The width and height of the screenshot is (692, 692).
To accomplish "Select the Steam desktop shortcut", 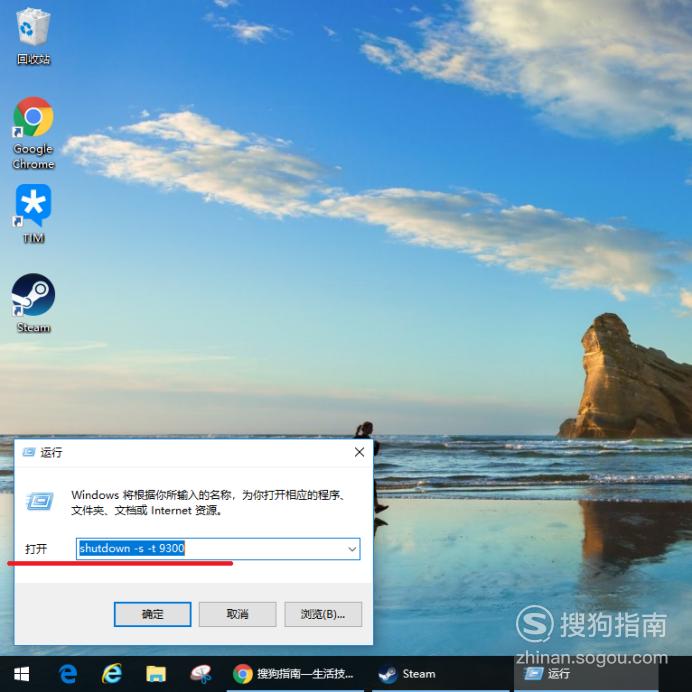I will tap(33, 303).
